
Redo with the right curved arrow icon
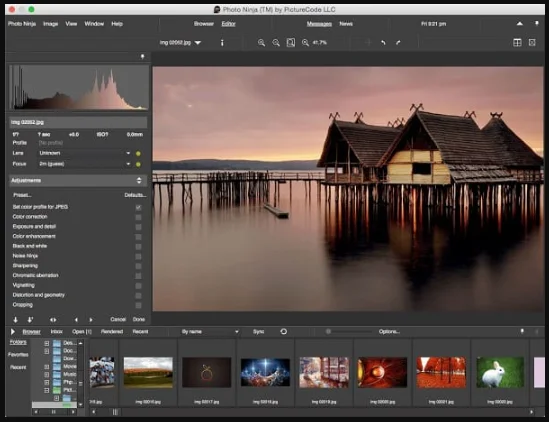click(398, 43)
